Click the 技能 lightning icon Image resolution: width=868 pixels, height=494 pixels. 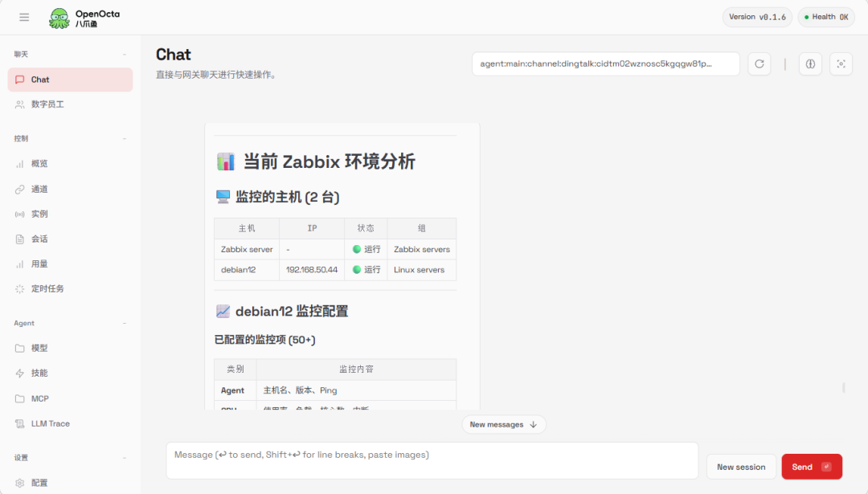[20, 374]
